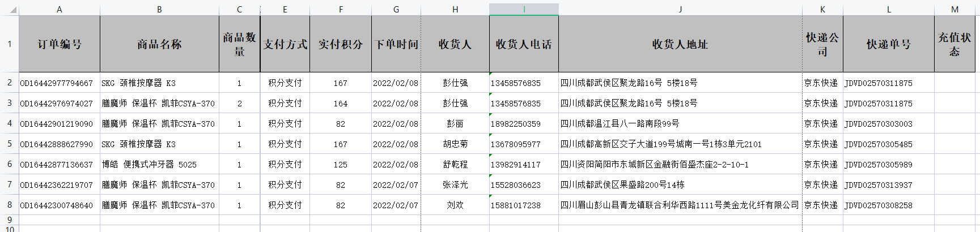980x232 pixels.
Task: Click the 收货人地址 header cell
Action: [x=680, y=44]
